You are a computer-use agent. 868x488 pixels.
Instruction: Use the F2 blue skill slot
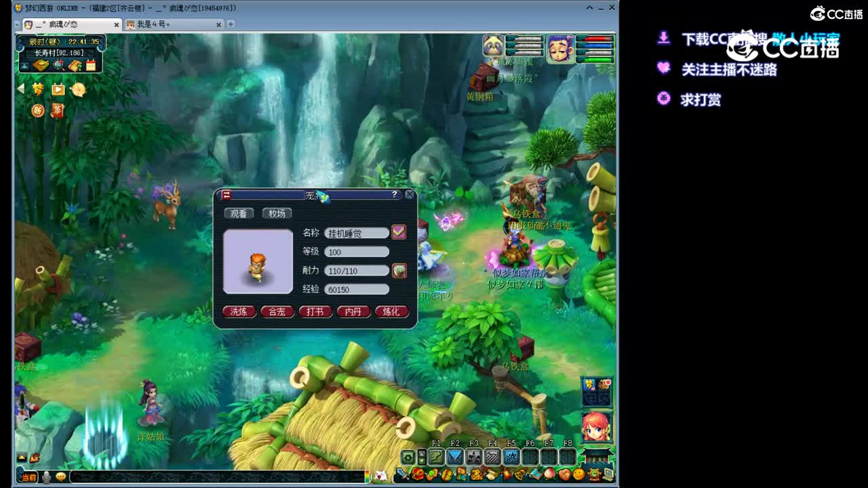[455, 457]
